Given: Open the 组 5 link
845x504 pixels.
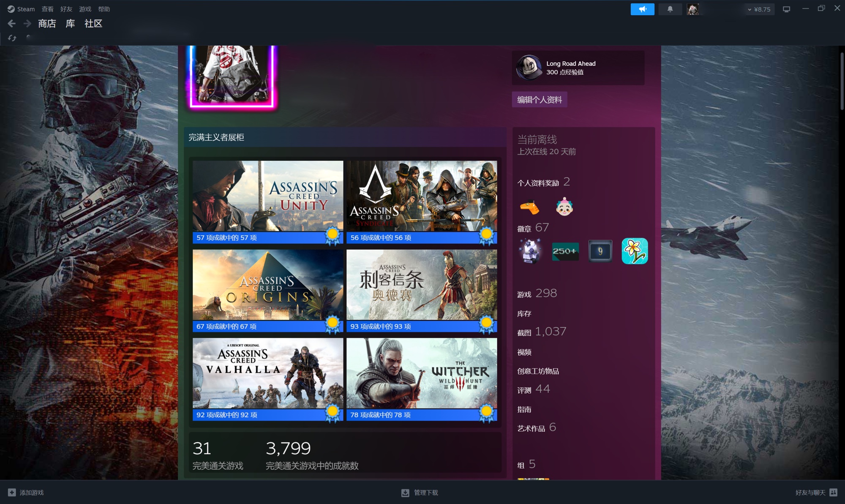Looking at the screenshot, I should [526, 464].
